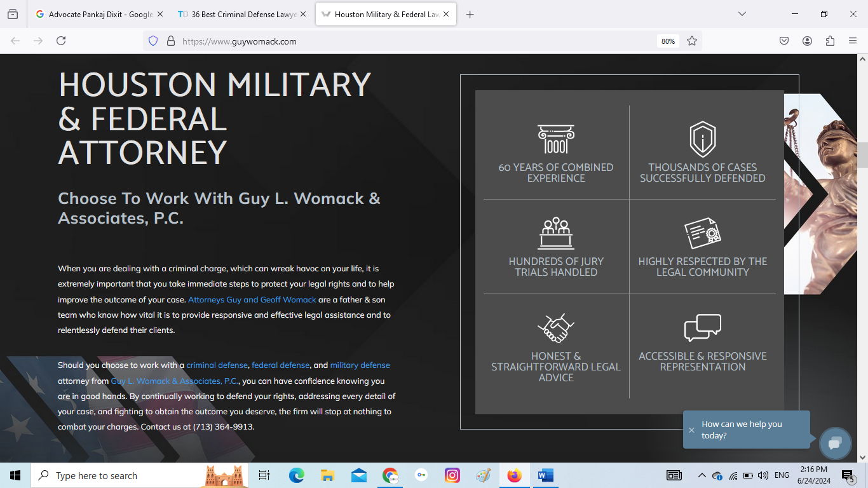The height and width of the screenshot is (488, 868).
Task: Click the browser Forward arrow button
Action: coord(38,41)
